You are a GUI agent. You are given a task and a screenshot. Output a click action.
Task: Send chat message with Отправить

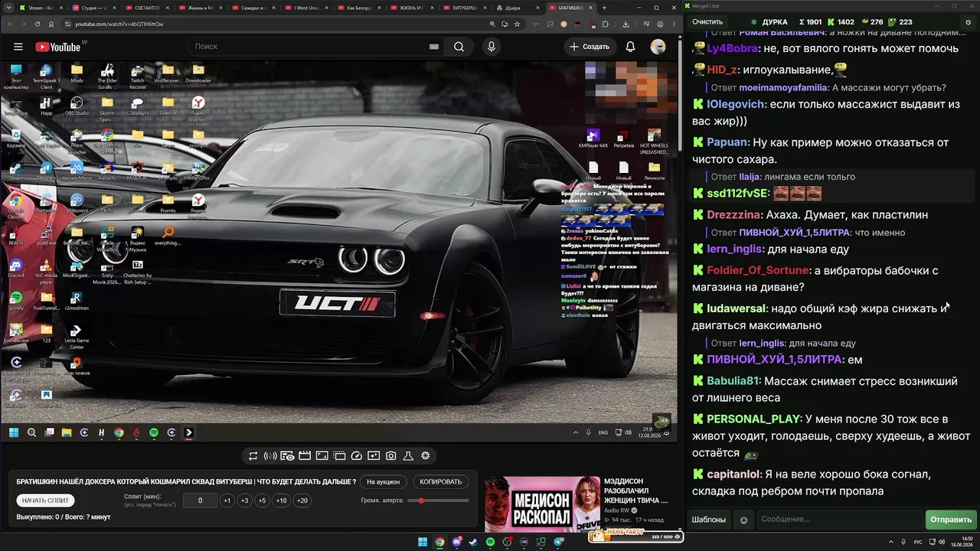tap(951, 520)
